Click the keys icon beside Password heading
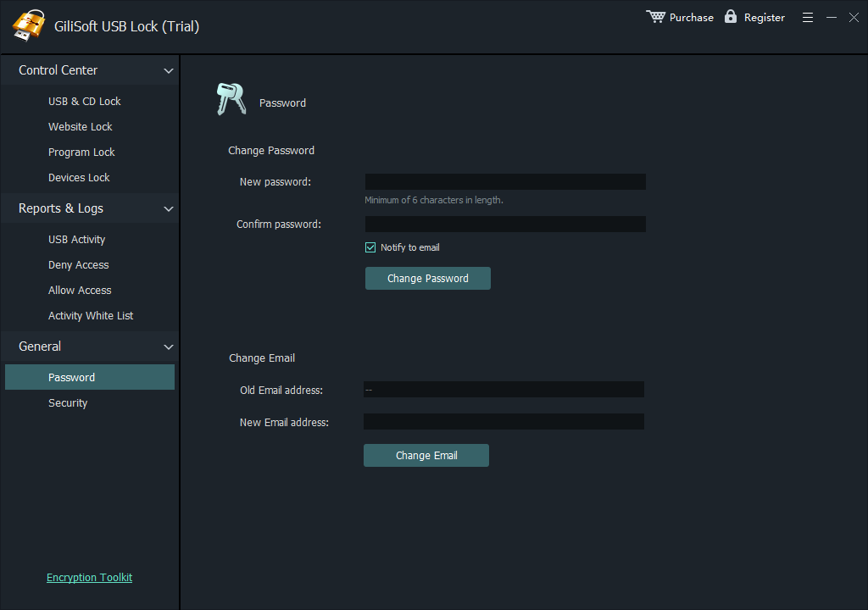The height and width of the screenshot is (610, 868). coord(231,99)
